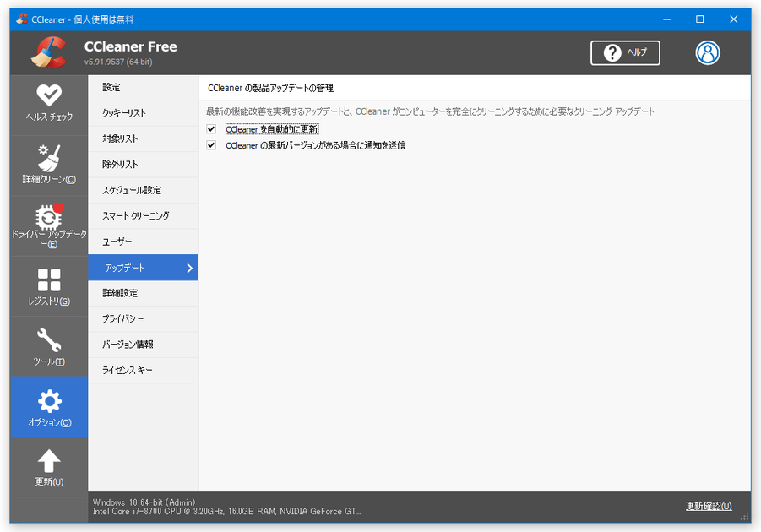Open the 除外リスト page
Viewport: 761px width, 532px height.
click(x=144, y=165)
